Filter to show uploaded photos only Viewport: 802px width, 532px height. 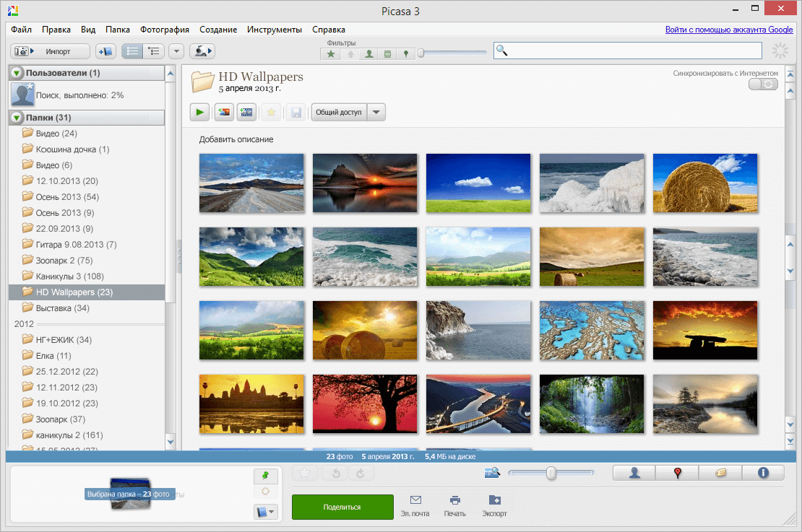[x=350, y=53]
